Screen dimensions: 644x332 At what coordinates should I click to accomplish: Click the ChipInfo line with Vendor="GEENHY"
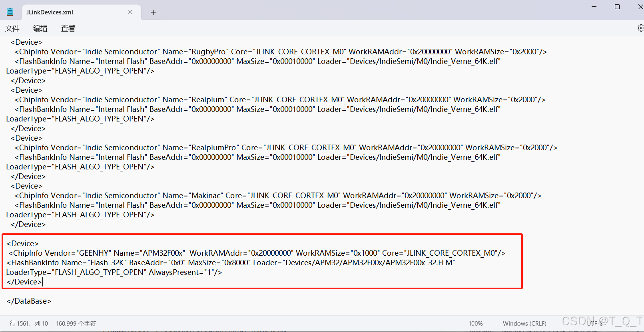click(257, 253)
